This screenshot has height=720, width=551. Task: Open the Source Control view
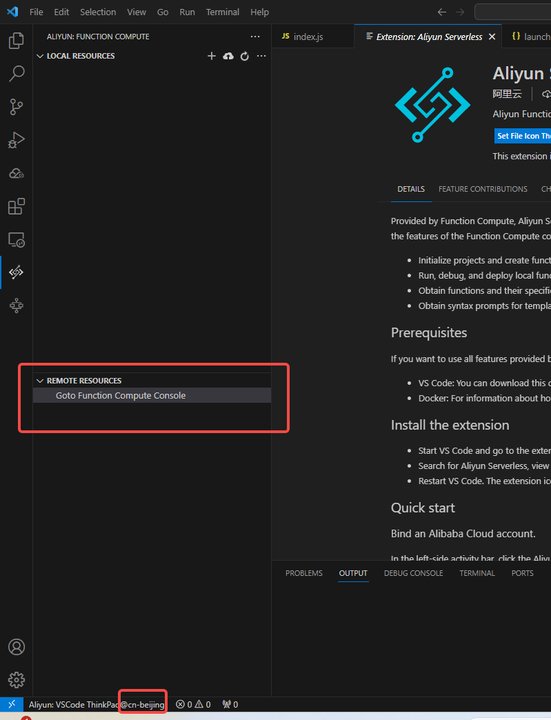pyautogui.click(x=16, y=107)
